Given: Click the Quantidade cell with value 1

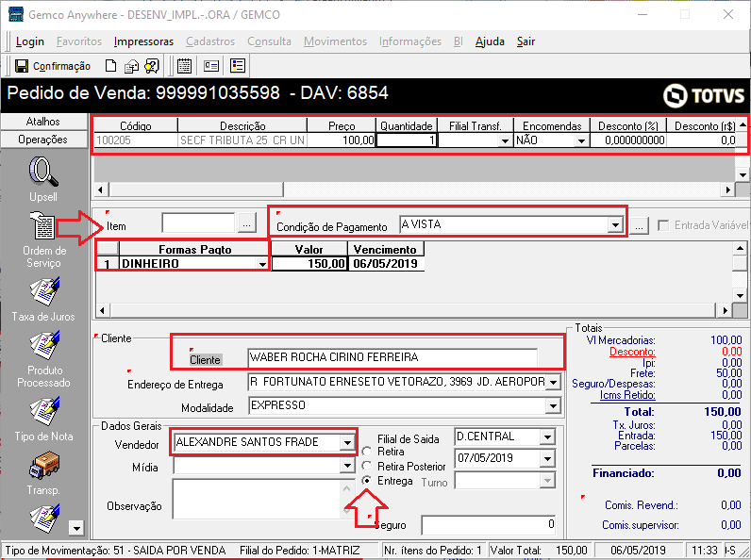Looking at the screenshot, I should coord(407,140).
